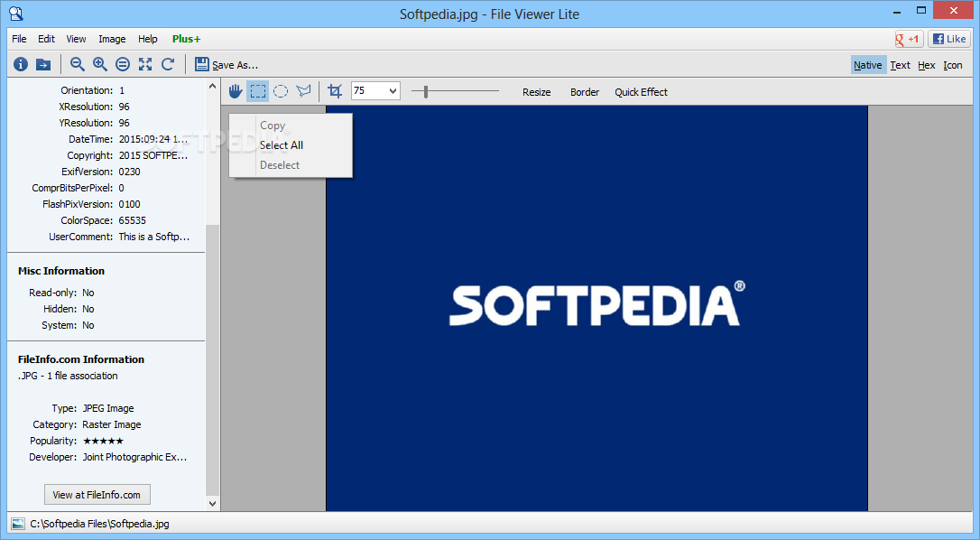Select the rectangular selection tool
This screenshot has width=980, height=540.
click(x=257, y=91)
